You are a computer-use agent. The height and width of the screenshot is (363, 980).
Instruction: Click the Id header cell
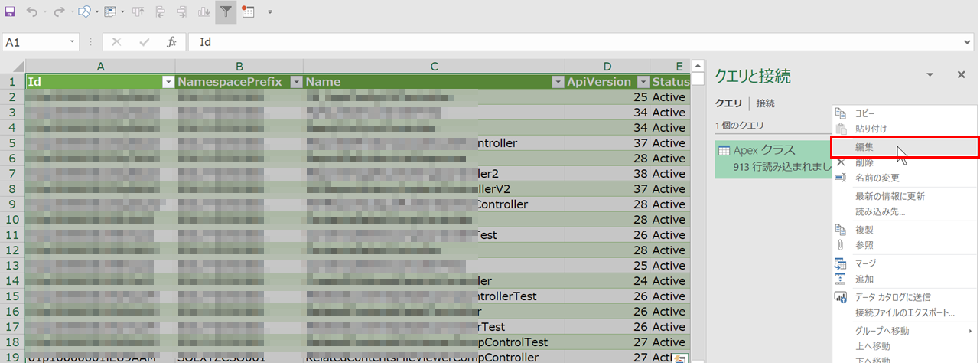[x=100, y=82]
